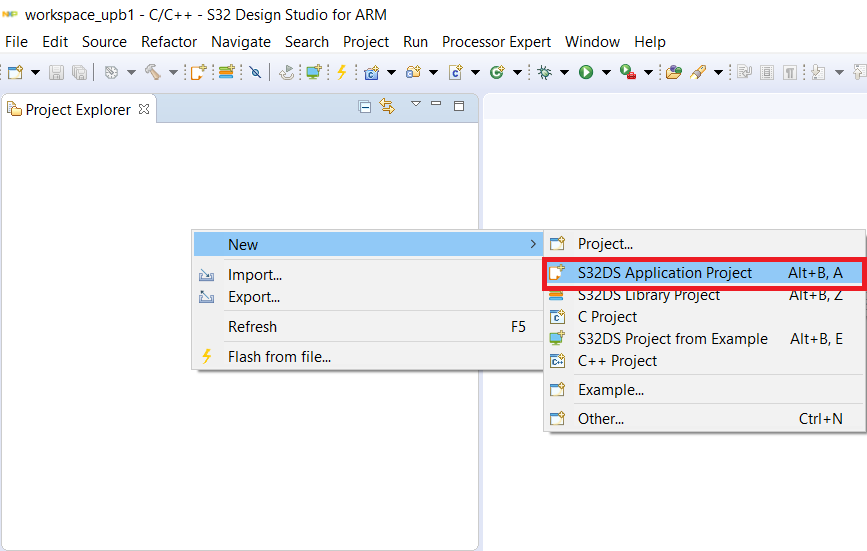Open the Navigate menu
The width and height of the screenshot is (867, 551).
click(x=241, y=42)
